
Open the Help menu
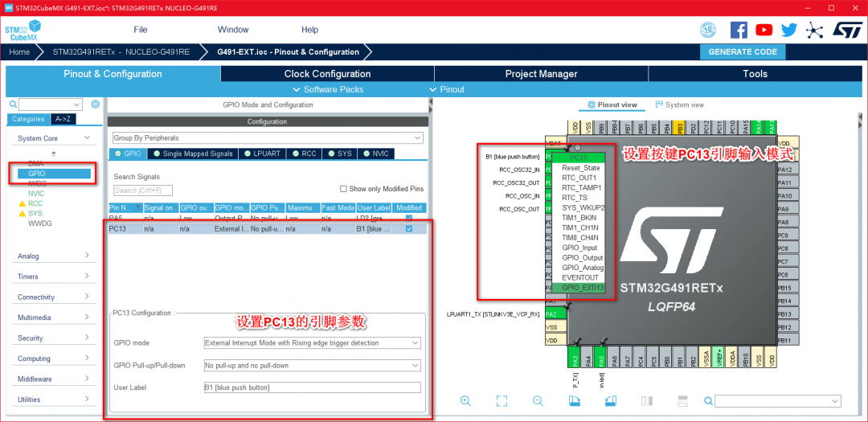click(310, 30)
